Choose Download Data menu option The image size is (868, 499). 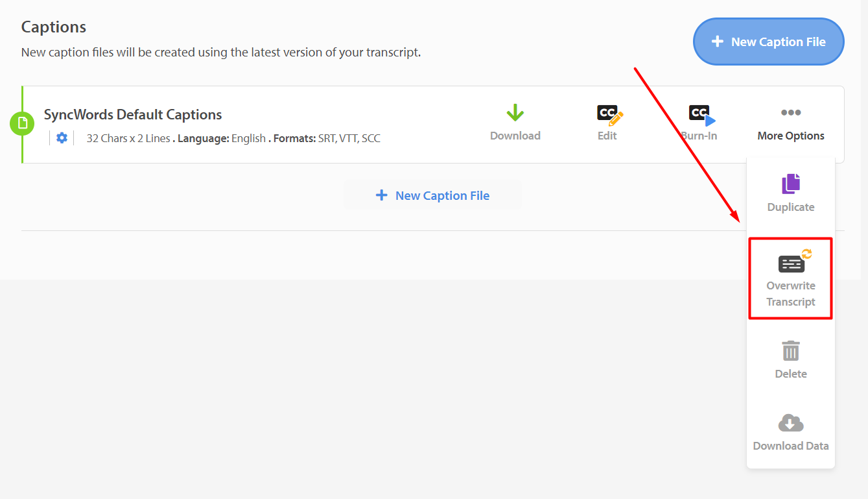click(x=791, y=432)
